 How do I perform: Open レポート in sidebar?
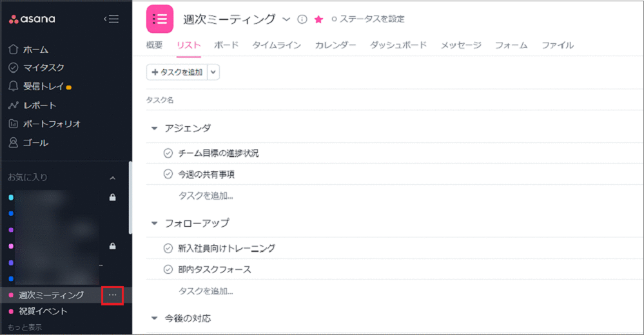click(39, 105)
